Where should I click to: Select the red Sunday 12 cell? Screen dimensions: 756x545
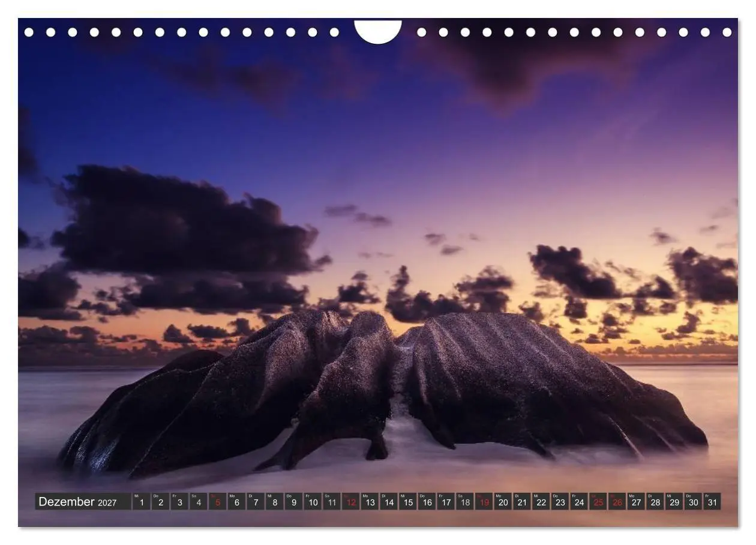tap(350, 502)
